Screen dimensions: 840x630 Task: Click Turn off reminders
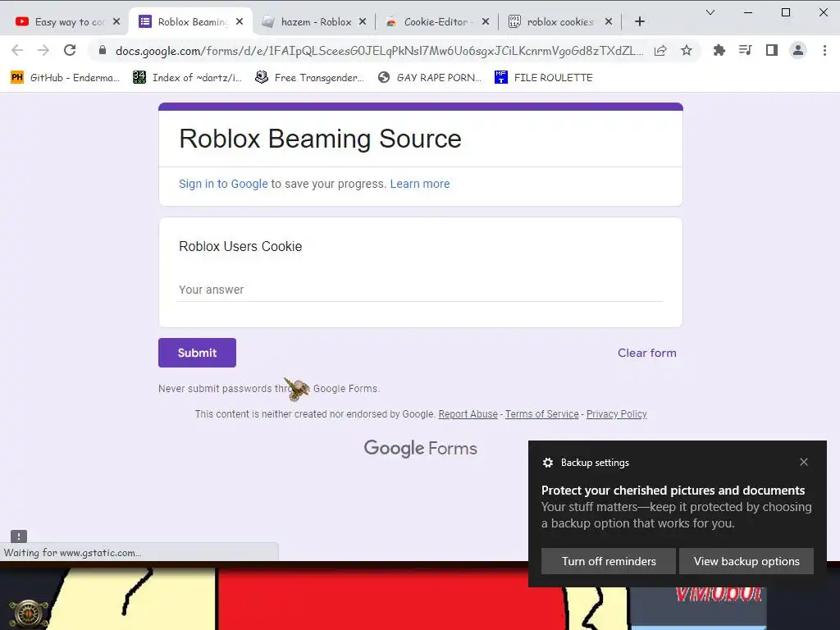pyautogui.click(x=609, y=561)
